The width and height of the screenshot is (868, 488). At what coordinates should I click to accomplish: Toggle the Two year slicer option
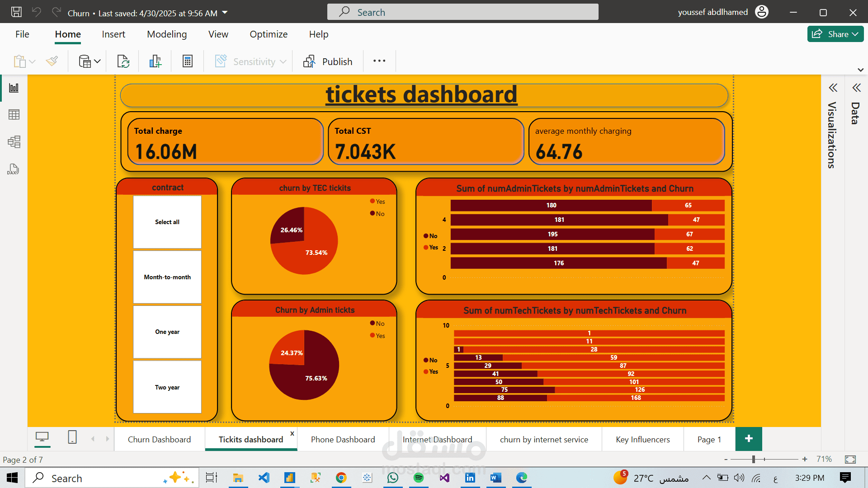coord(167,387)
